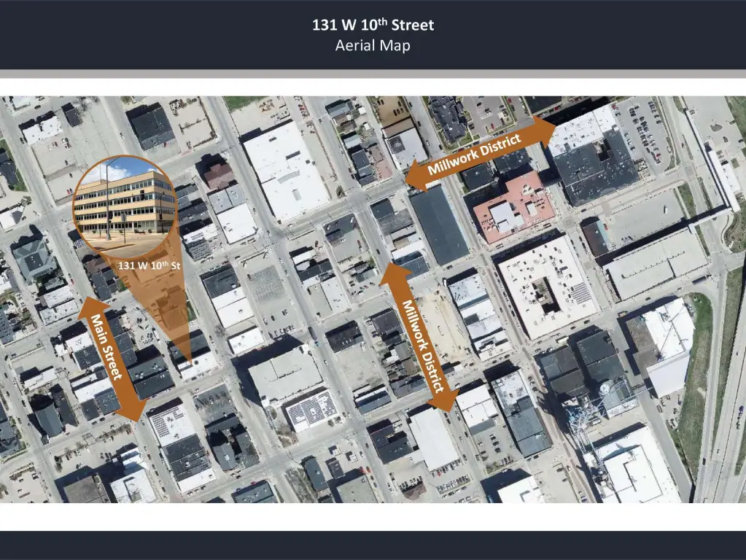
Task: Click the white-roofed building with central courtyard
Action: pos(546,284)
